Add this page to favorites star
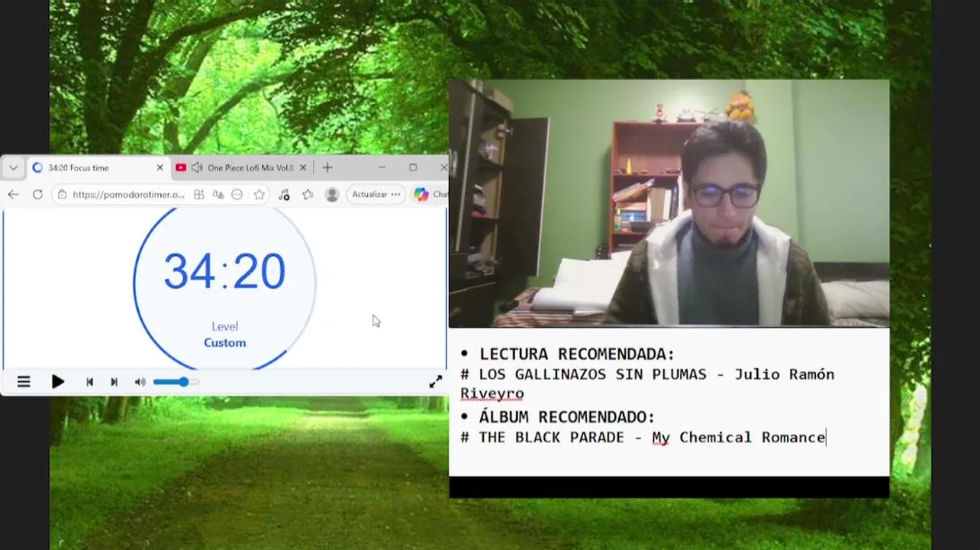 [x=260, y=195]
